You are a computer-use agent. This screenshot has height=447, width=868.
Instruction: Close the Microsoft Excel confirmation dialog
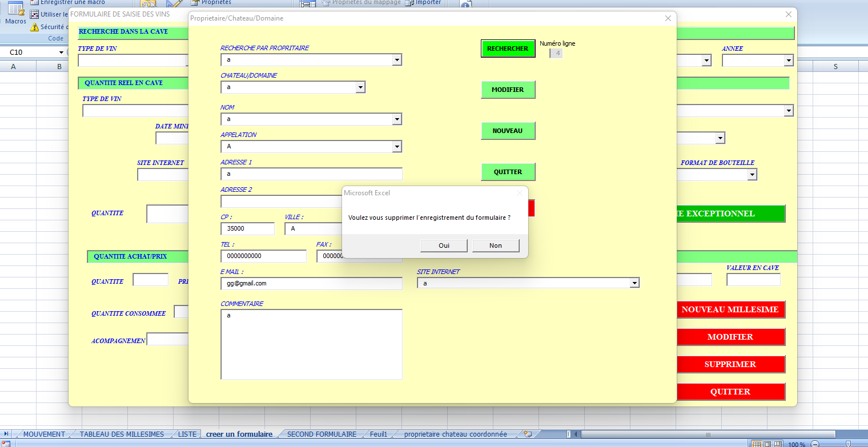coord(519,193)
